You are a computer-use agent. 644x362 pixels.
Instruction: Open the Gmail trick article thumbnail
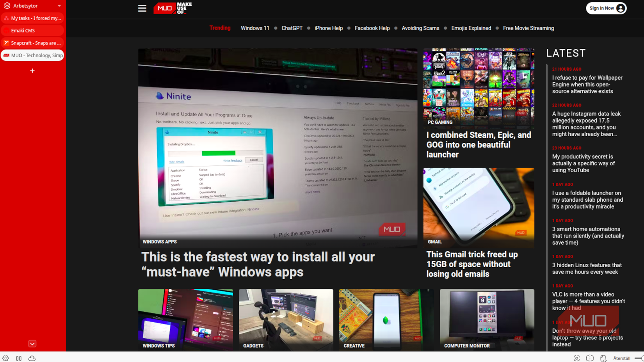pos(479,208)
